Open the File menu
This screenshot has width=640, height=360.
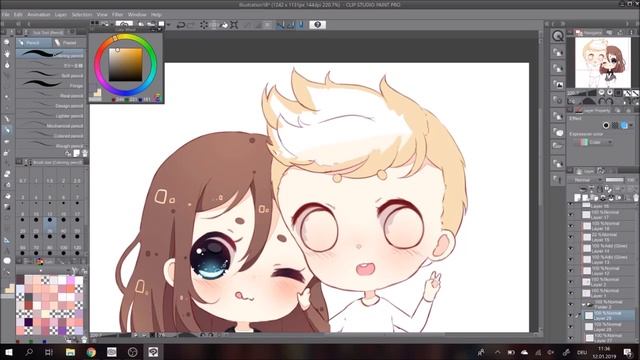tap(6, 15)
